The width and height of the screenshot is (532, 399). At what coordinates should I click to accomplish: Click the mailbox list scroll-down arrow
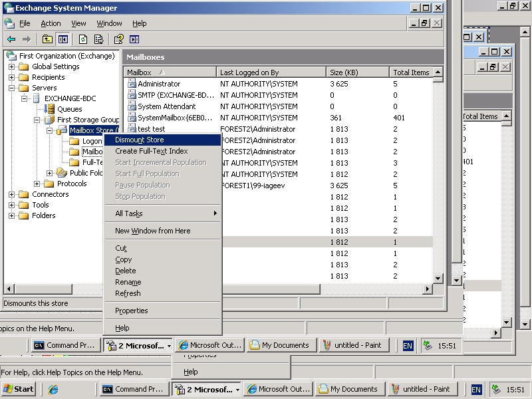tap(438, 279)
